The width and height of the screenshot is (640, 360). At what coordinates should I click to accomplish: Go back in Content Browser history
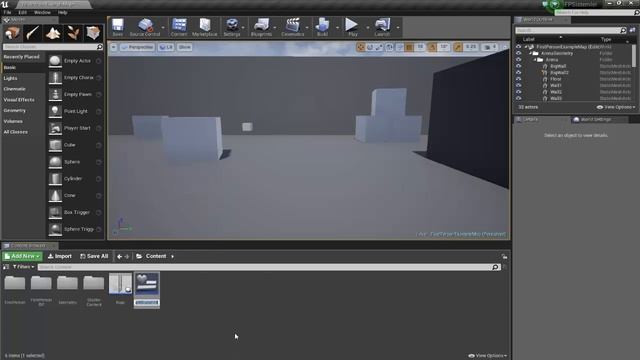point(119,256)
